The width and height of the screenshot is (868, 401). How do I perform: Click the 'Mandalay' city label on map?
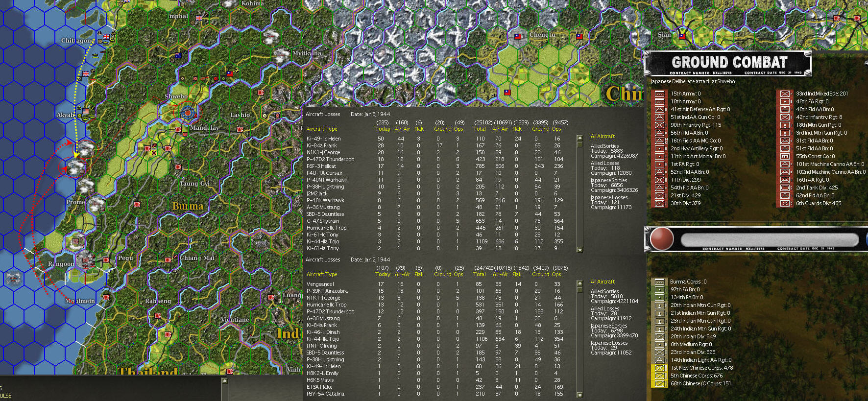[x=204, y=128]
